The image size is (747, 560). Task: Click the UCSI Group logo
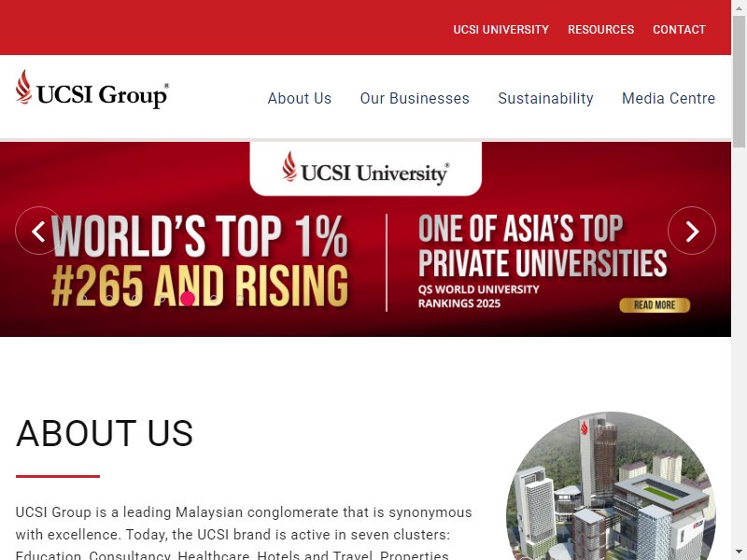[92, 89]
